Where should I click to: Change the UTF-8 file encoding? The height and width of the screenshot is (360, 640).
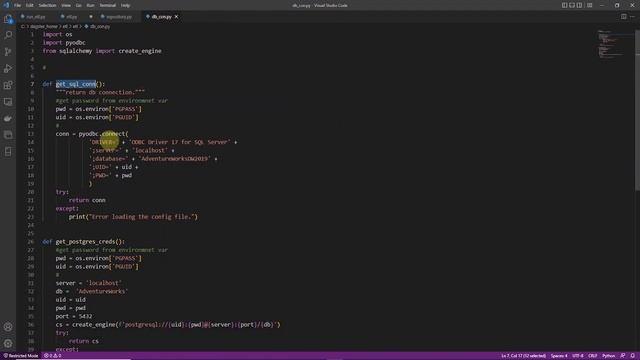[578, 356]
